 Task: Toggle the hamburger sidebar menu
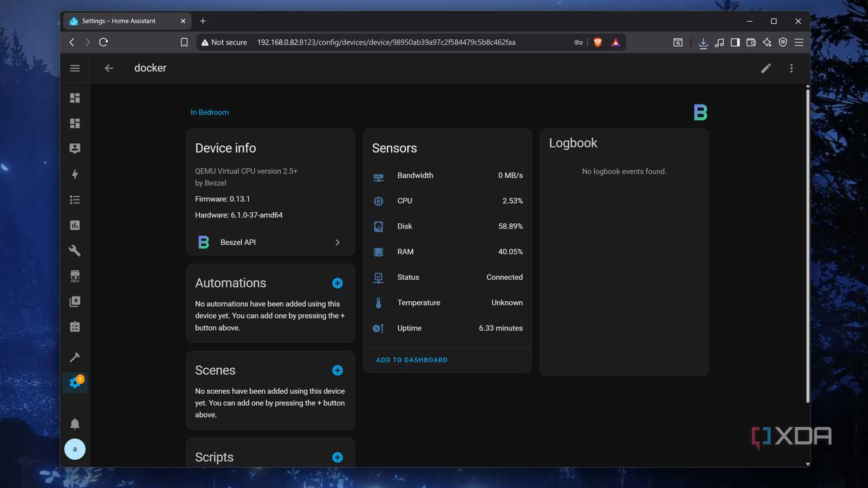[75, 68]
